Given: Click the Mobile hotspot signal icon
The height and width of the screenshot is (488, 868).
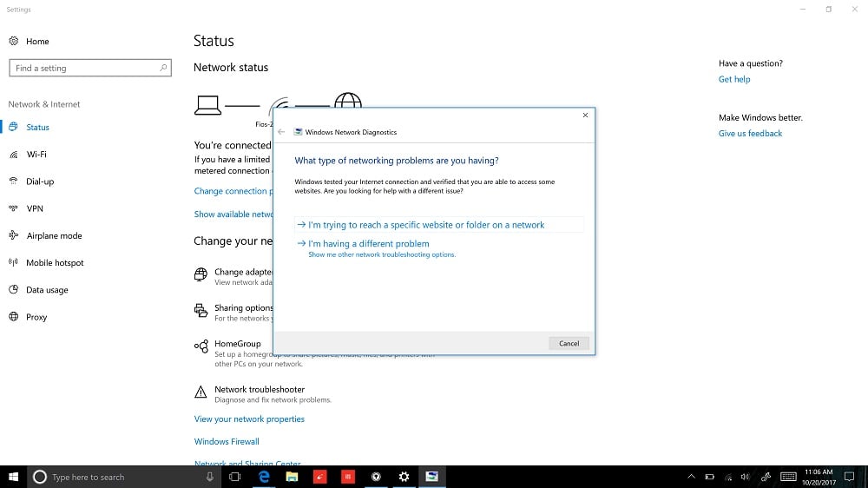Looking at the screenshot, I should coord(14,263).
